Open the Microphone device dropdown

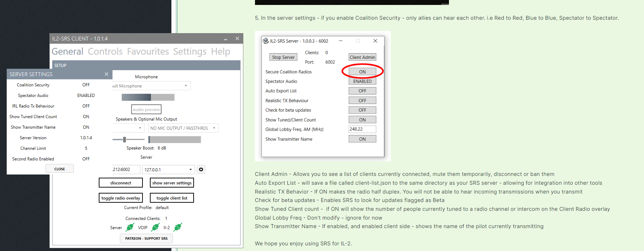(151, 86)
